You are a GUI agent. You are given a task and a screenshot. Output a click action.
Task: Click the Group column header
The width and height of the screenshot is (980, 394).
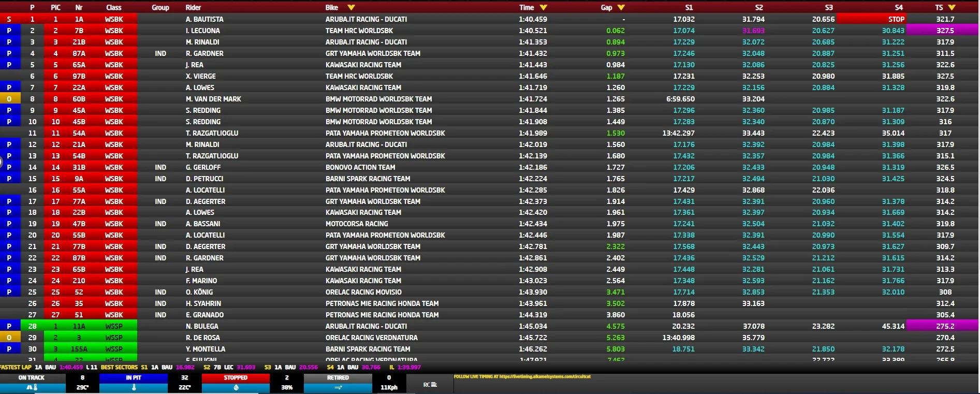pos(160,7)
